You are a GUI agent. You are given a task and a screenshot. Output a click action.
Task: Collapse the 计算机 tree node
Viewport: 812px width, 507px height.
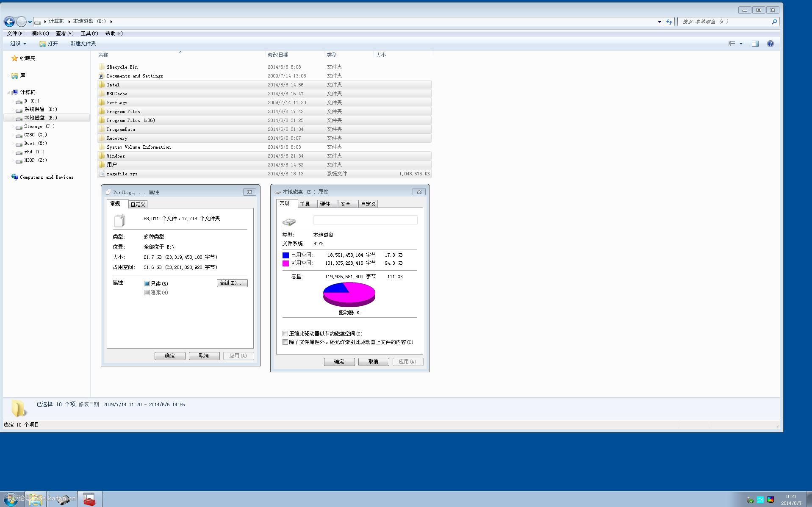click(x=8, y=92)
